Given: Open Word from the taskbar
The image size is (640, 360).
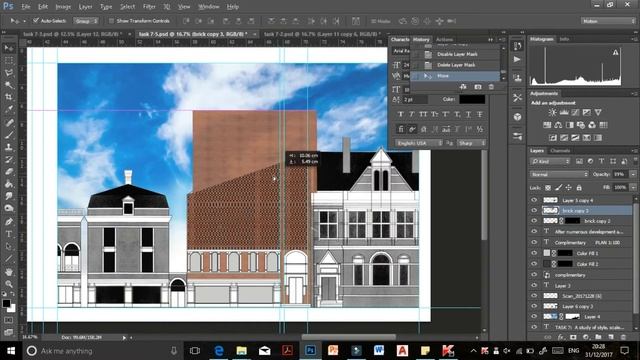Looking at the screenshot, I should [379, 351].
